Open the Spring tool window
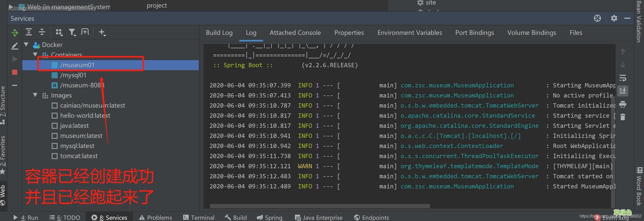The height and width of the screenshot is (221, 644). pos(269,217)
